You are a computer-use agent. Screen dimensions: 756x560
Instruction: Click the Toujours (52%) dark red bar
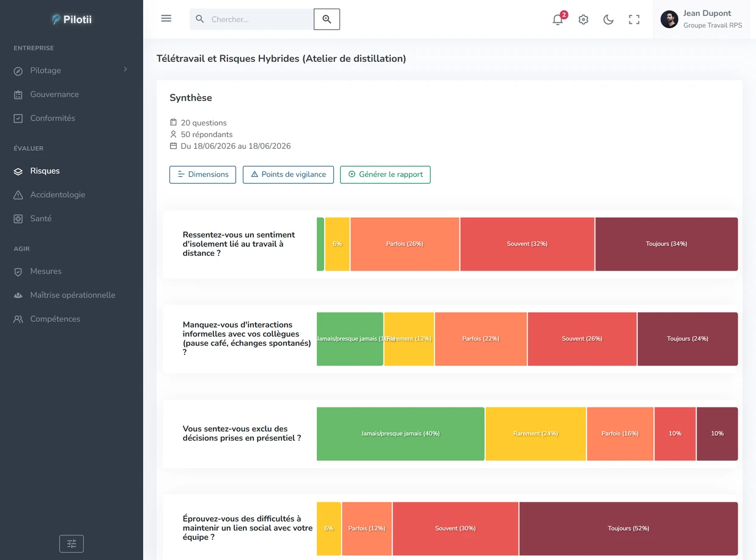[628, 528]
